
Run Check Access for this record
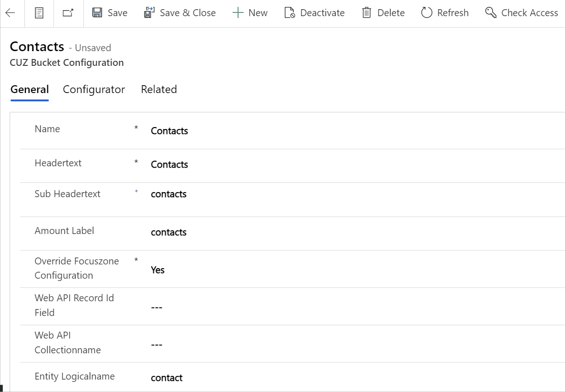point(521,12)
